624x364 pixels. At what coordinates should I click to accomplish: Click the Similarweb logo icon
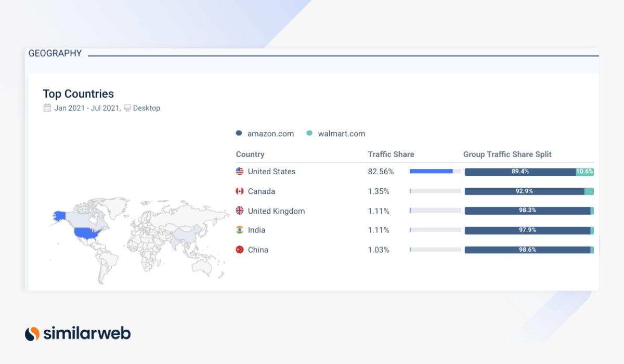pos(32,333)
